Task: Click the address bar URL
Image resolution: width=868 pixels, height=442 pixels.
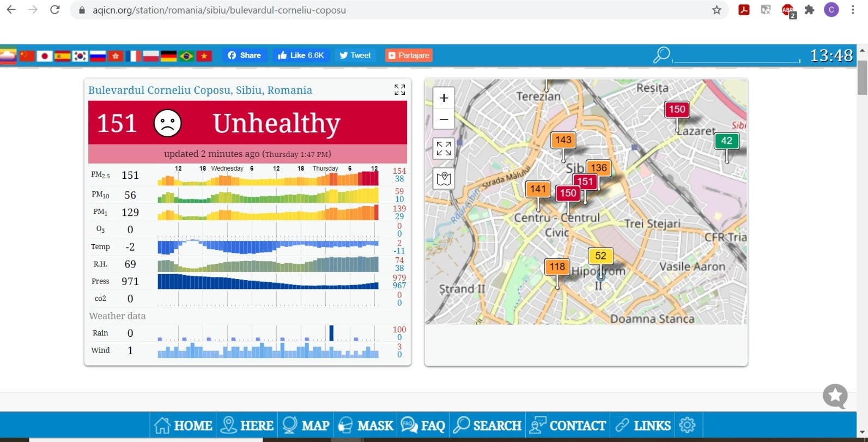Action: point(219,10)
